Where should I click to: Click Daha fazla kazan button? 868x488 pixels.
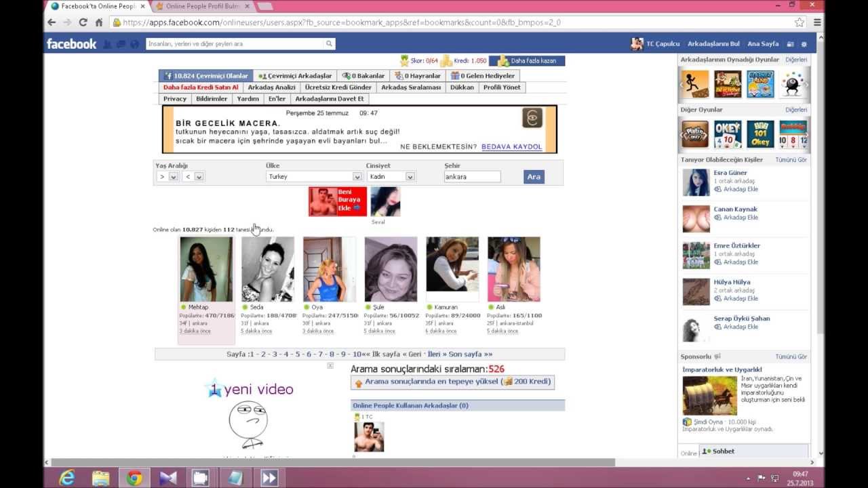(527, 61)
